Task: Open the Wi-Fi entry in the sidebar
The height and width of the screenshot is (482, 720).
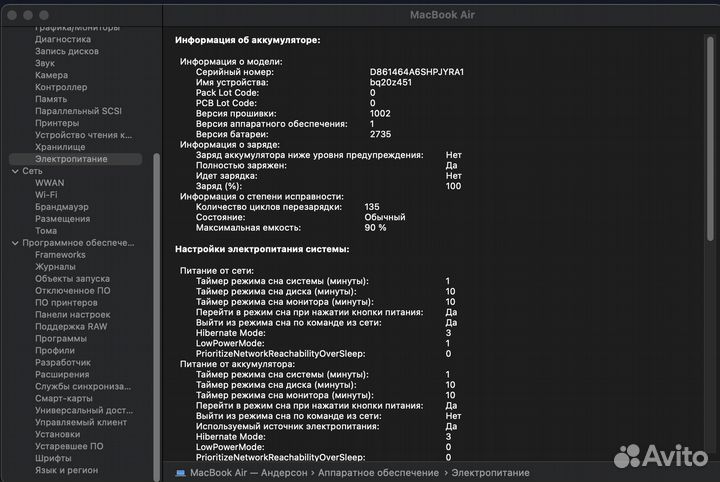Action: pyautogui.click(x=47, y=195)
